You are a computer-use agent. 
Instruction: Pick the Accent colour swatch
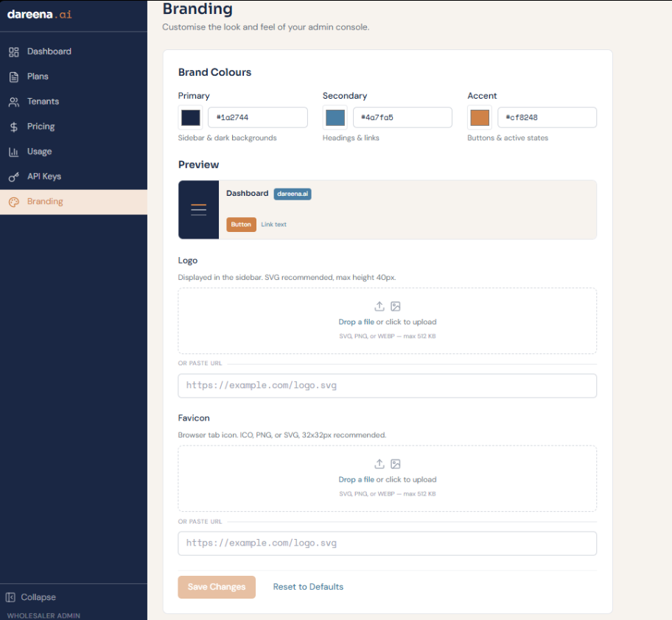point(480,118)
